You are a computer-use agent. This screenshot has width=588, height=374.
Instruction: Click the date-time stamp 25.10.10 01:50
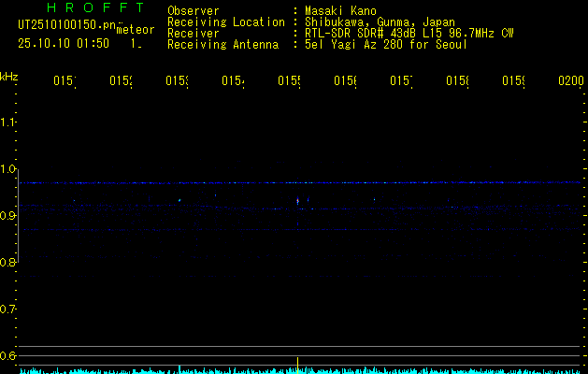63,43
